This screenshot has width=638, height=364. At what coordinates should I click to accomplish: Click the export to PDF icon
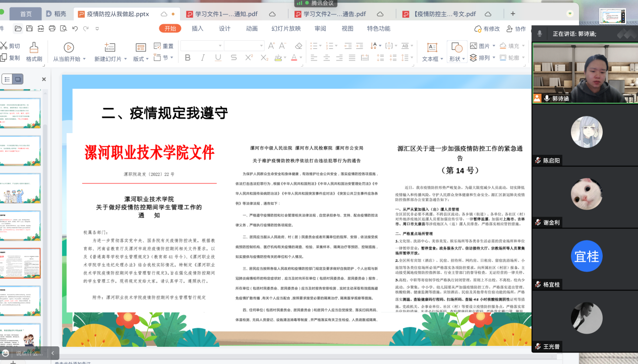(x=40, y=29)
